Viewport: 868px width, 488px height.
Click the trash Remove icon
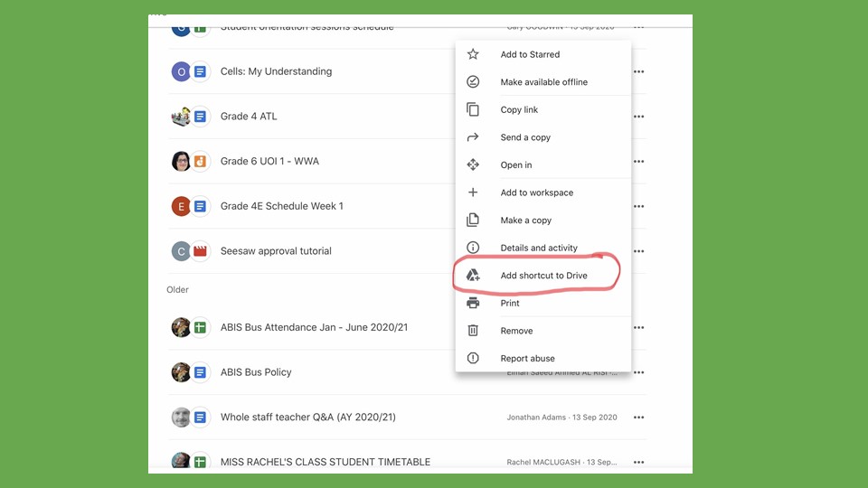[x=472, y=331]
